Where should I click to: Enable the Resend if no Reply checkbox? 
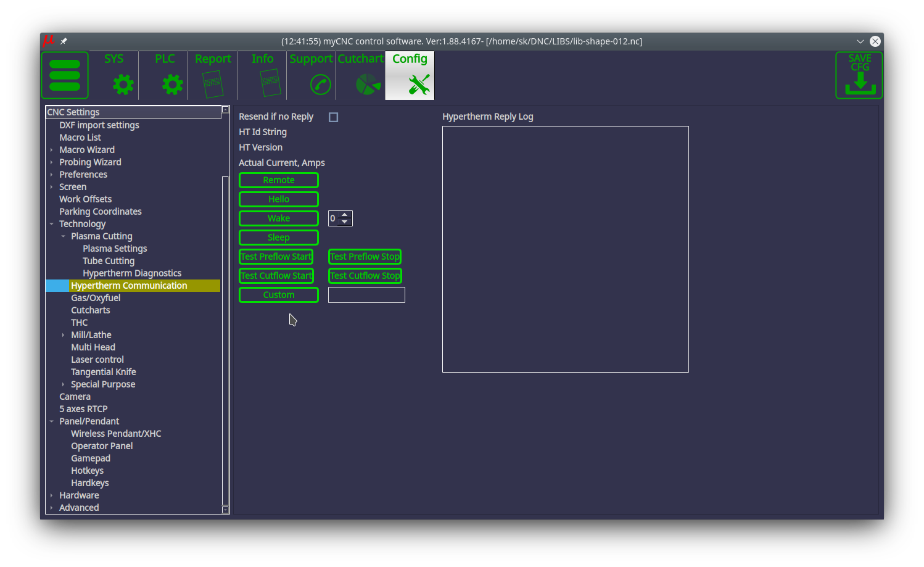coord(334,117)
